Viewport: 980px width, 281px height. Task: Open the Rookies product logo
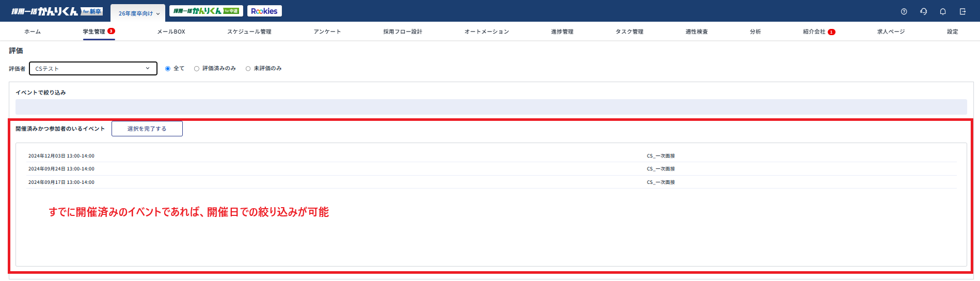pyautogui.click(x=264, y=11)
